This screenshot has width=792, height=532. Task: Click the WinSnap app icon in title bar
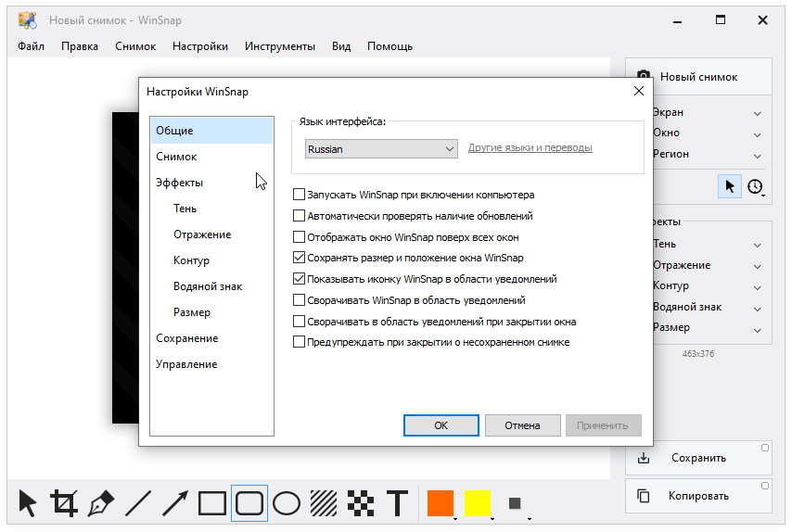pyautogui.click(x=27, y=20)
